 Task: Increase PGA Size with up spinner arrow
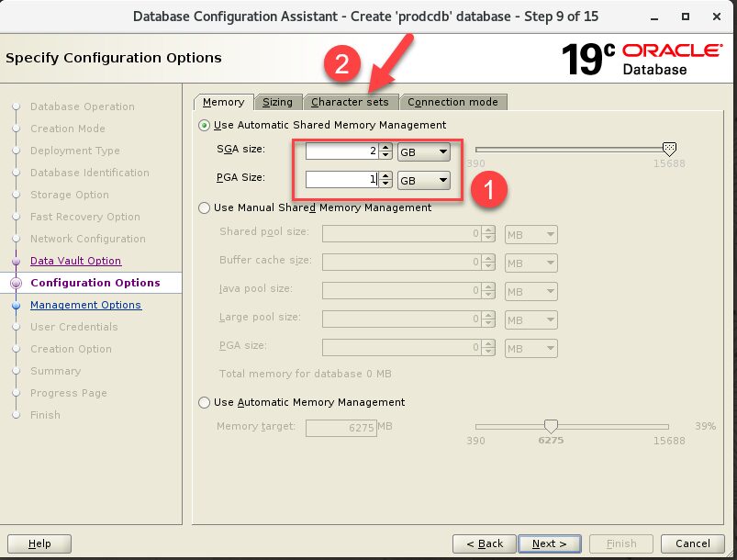[x=385, y=175]
